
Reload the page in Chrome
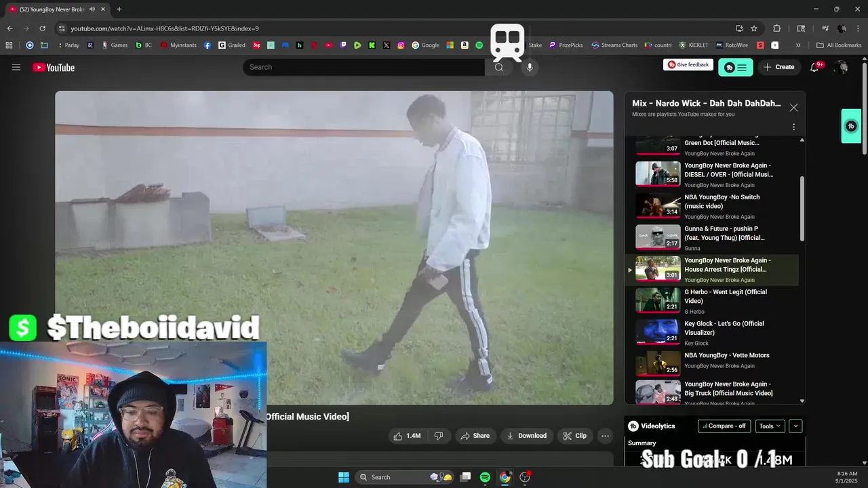tap(42, 28)
